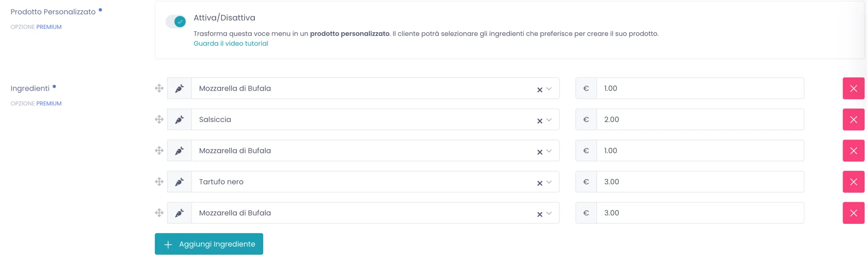Open the first Mozzarella di Bufala dropdown
Image resolution: width=868 pixels, height=262 pixels.
click(x=549, y=89)
